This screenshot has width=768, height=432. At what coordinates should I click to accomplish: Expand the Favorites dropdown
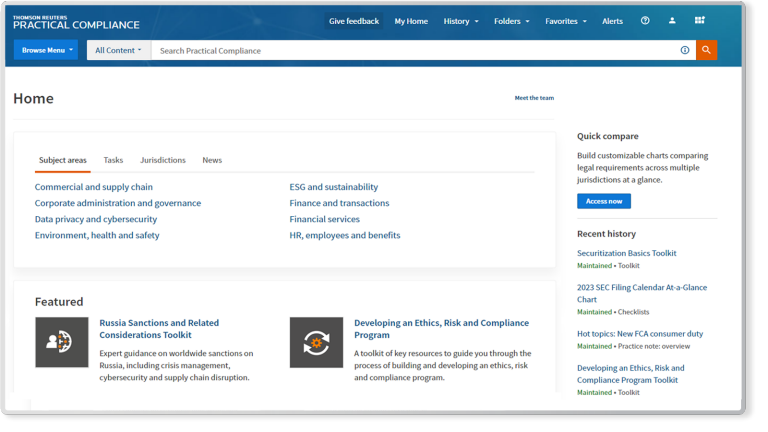[x=565, y=21]
